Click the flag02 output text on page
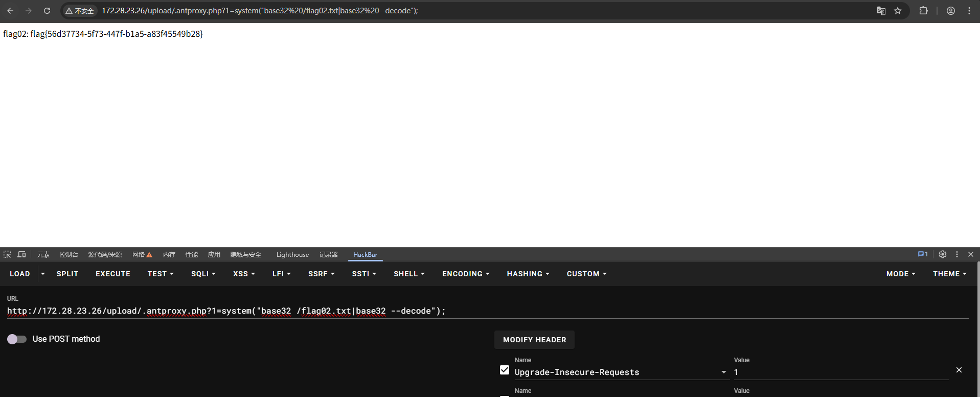The image size is (980, 397). click(x=103, y=34)
